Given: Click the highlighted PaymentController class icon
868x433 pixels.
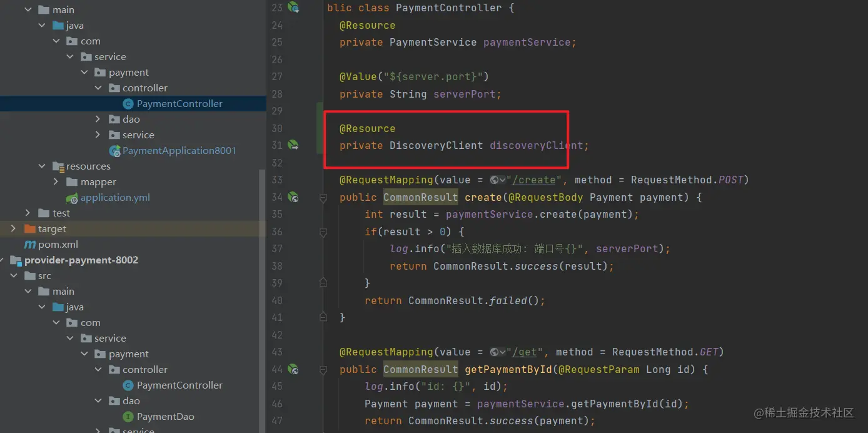Looking at the screenshot, I should point(128,104).
